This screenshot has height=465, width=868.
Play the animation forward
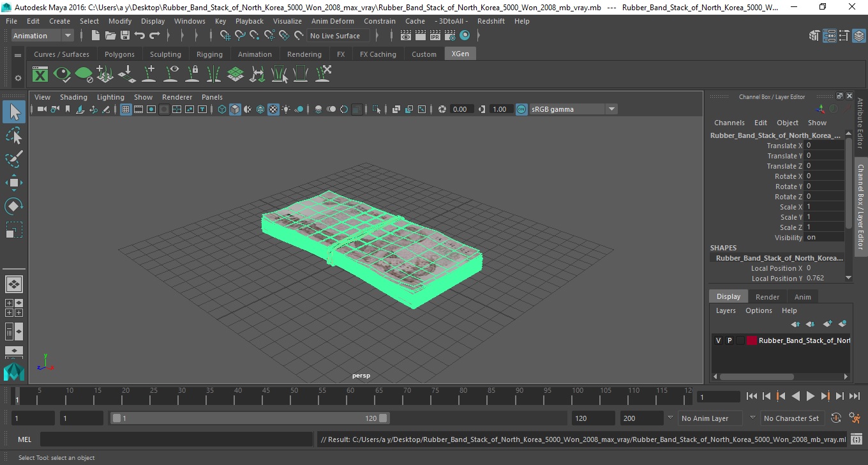[810, 396]
